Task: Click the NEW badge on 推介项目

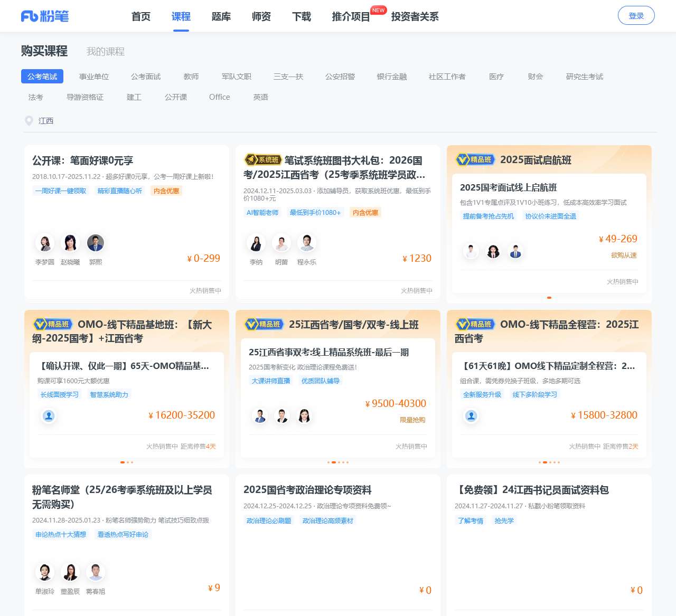Action: [x=379, y=10]
